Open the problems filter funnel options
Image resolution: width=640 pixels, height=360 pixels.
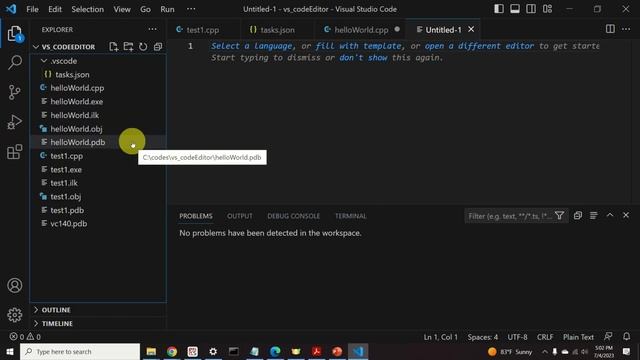[x=560, y=216]
